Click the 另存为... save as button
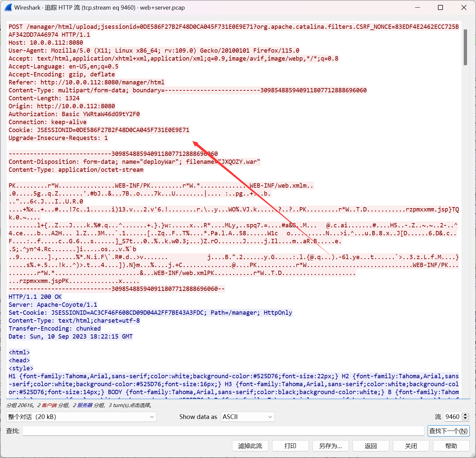 point(330,446)
